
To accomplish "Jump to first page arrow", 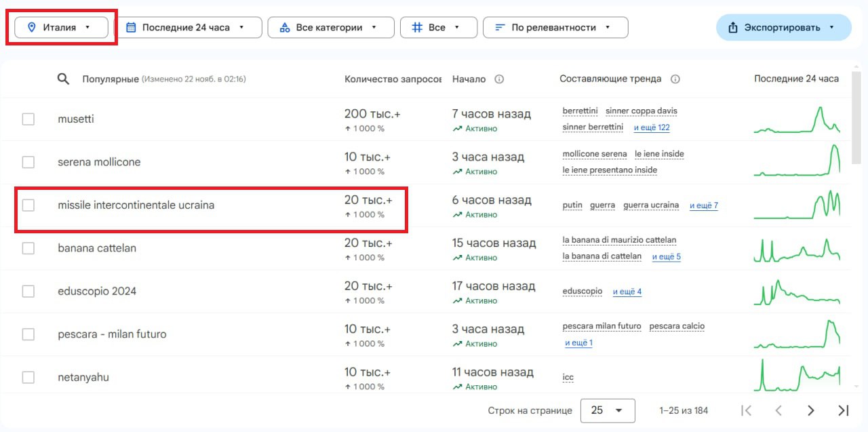I will point(747,410).
